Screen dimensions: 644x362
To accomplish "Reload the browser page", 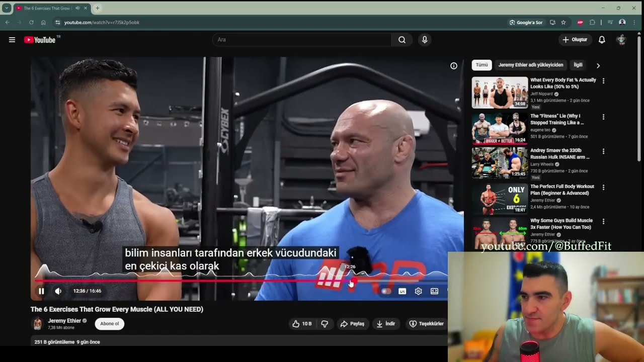I will (x=31, y=22).
